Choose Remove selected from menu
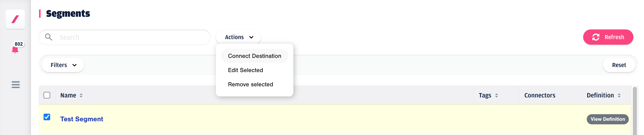The image size is (644, 135). (251, 84)
